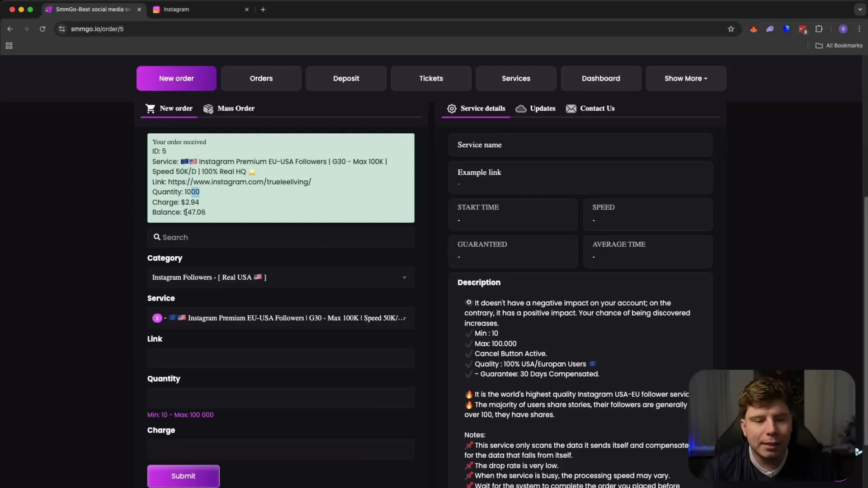Open the browser extensions puzzle icon
The image size is (868, 488).
(819, 29)
